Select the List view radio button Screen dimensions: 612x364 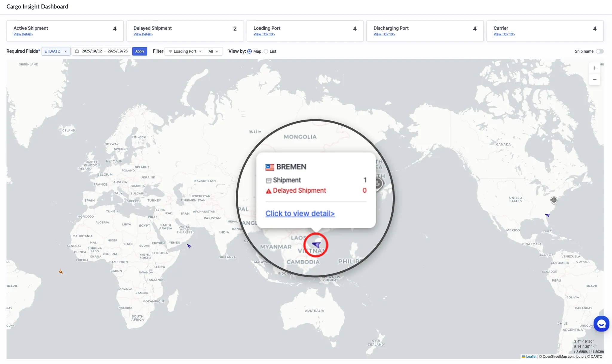pos(266,51)
